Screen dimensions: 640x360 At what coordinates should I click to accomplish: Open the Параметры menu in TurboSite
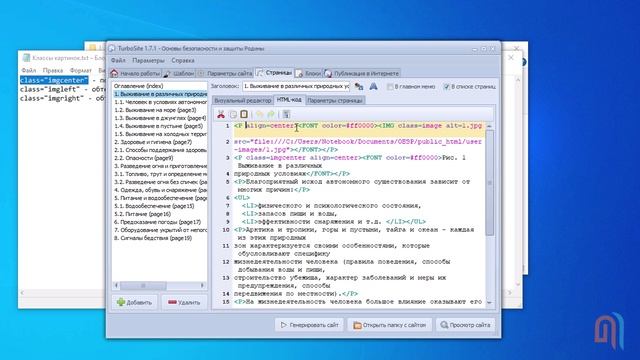tap(149, 60)
